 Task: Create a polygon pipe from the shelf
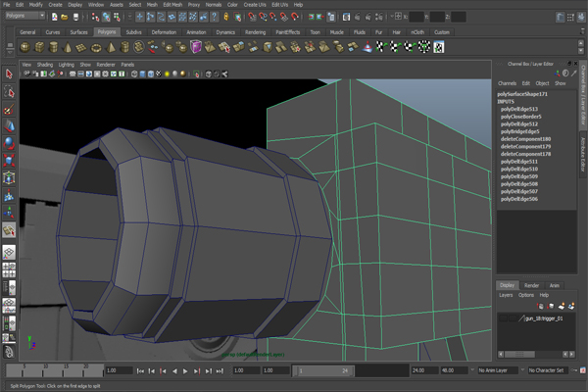(x=124, y=47)
